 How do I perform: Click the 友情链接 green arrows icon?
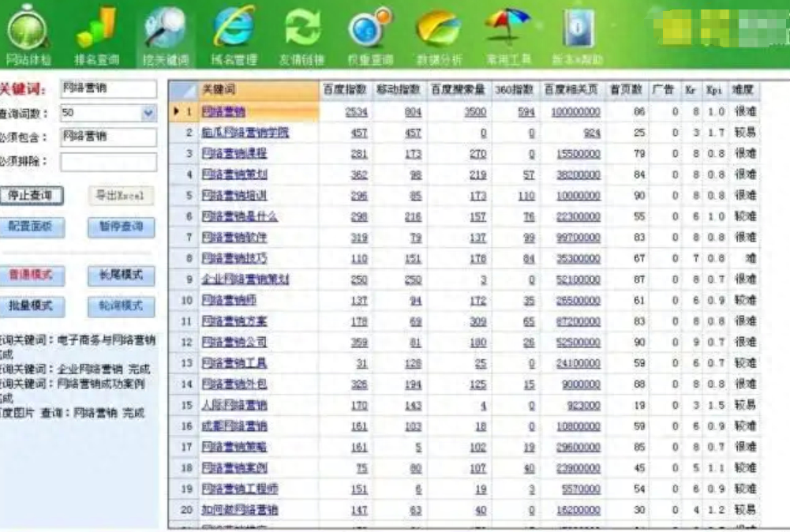301,30
